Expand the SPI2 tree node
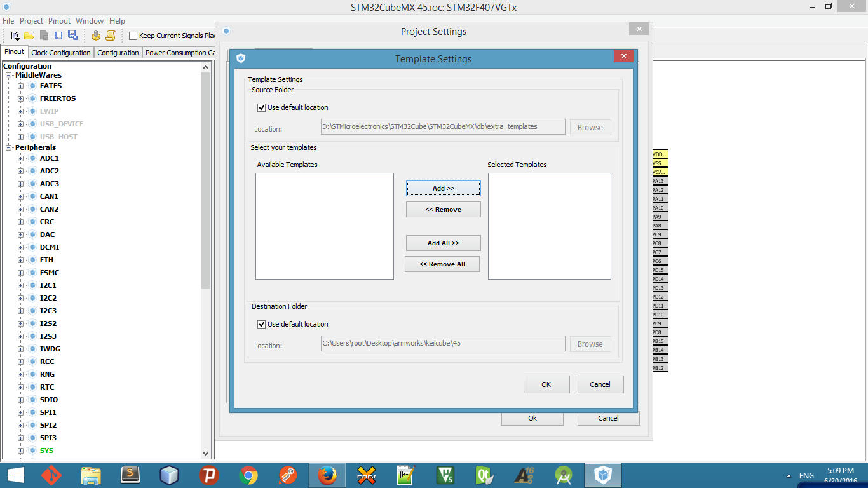 point(20,425)
